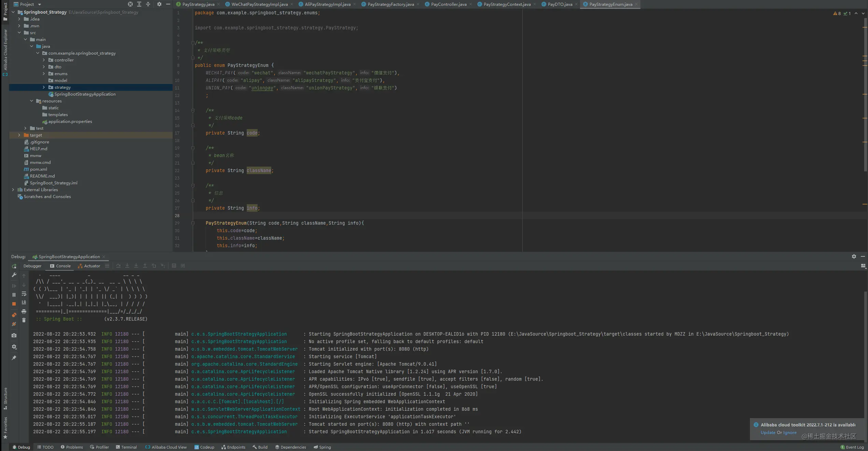Image resolution: width=868 pixels, height=451 pixels.
Task: Click Ignore in the Alibaba toolkit notification
Action: tap(790, 432)
